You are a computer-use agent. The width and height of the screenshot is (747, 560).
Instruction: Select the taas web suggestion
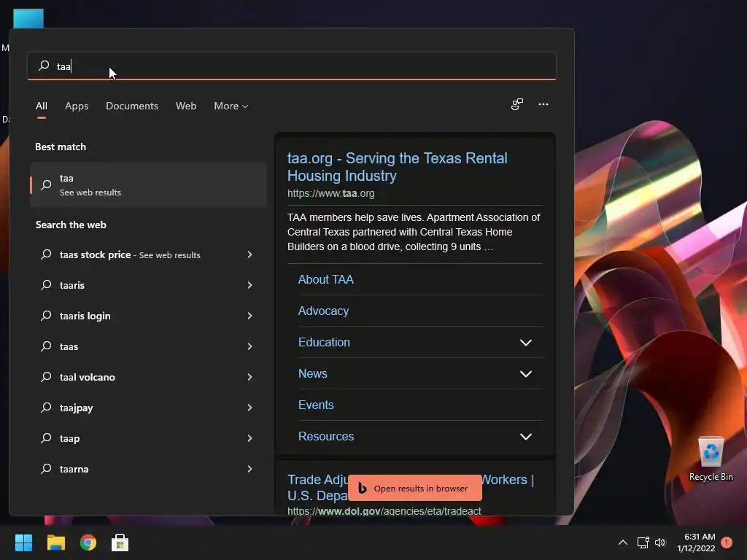pos(148,346)
